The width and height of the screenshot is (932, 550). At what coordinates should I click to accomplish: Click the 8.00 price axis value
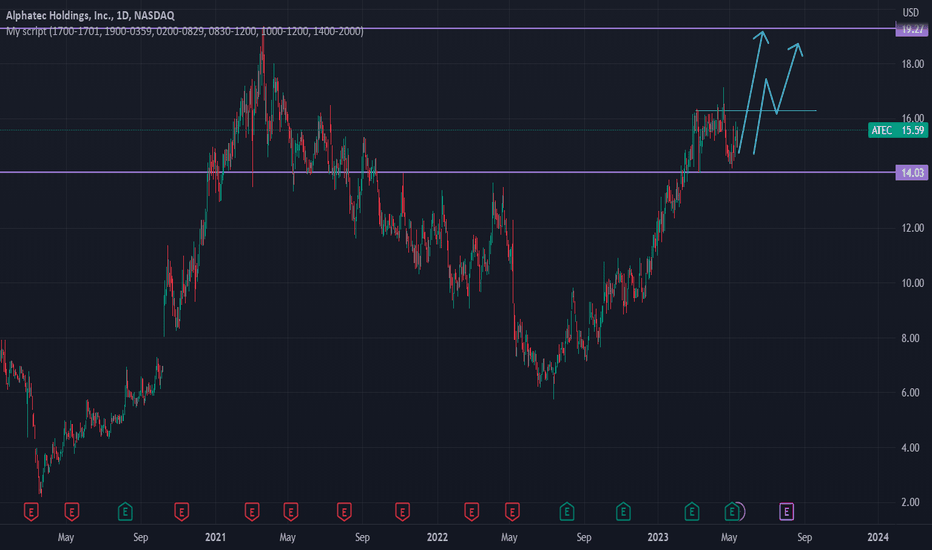910,338
